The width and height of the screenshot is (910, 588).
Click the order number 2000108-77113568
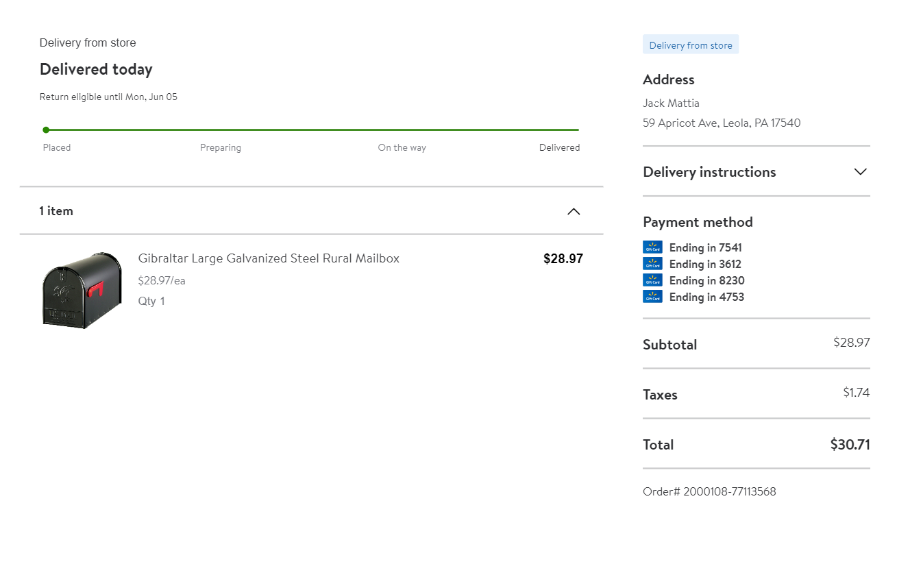pyautogui.click(x=709, y=491)
